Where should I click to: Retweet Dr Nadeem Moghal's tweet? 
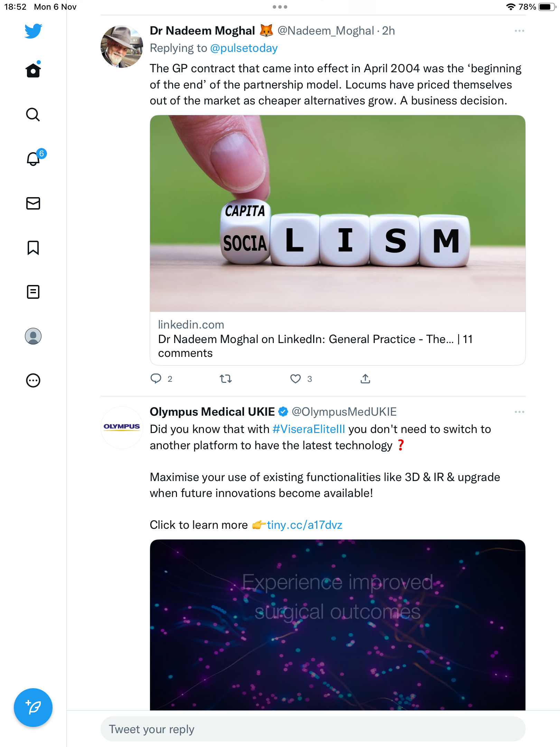[x=226, y=379]
